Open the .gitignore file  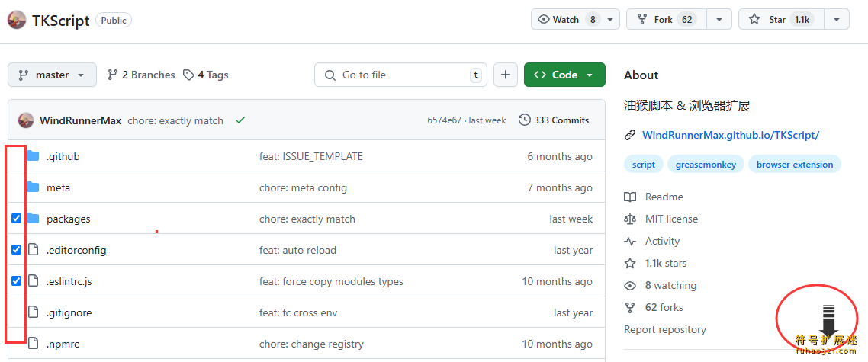pos(69,312)
